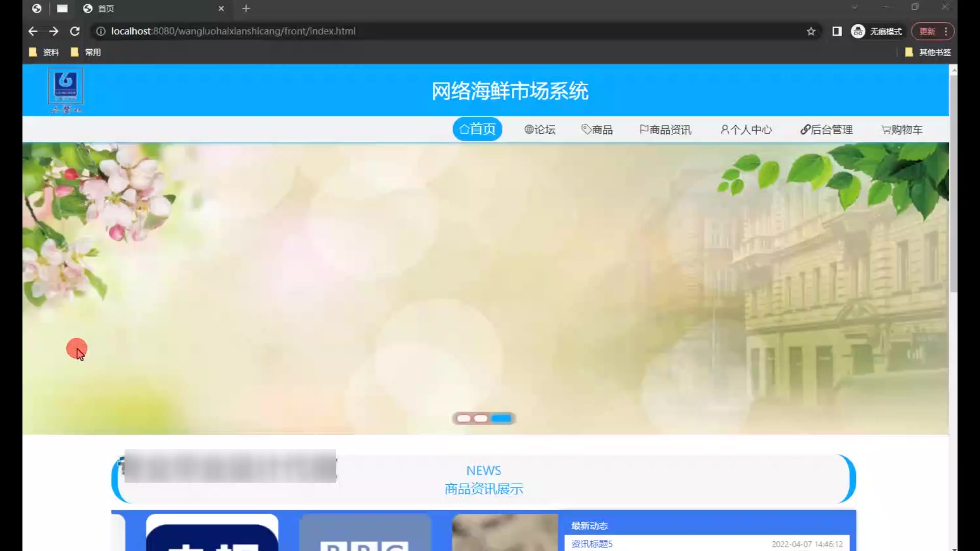Click site info icon in address bar
Viewport: 980px width, 551px height.
point(101,31)
